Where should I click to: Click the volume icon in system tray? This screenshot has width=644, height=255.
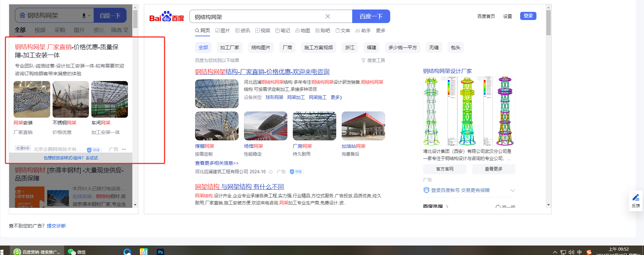coord(571,252)
